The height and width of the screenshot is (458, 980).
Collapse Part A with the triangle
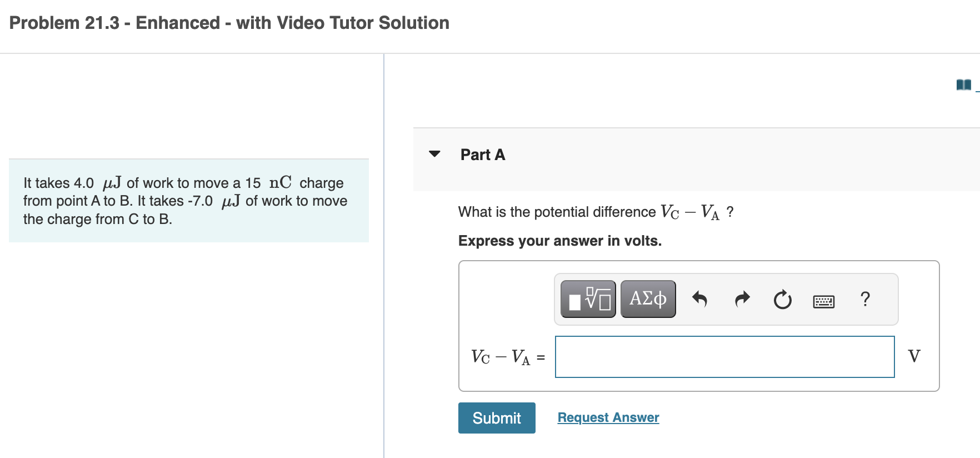coord(434,154)
